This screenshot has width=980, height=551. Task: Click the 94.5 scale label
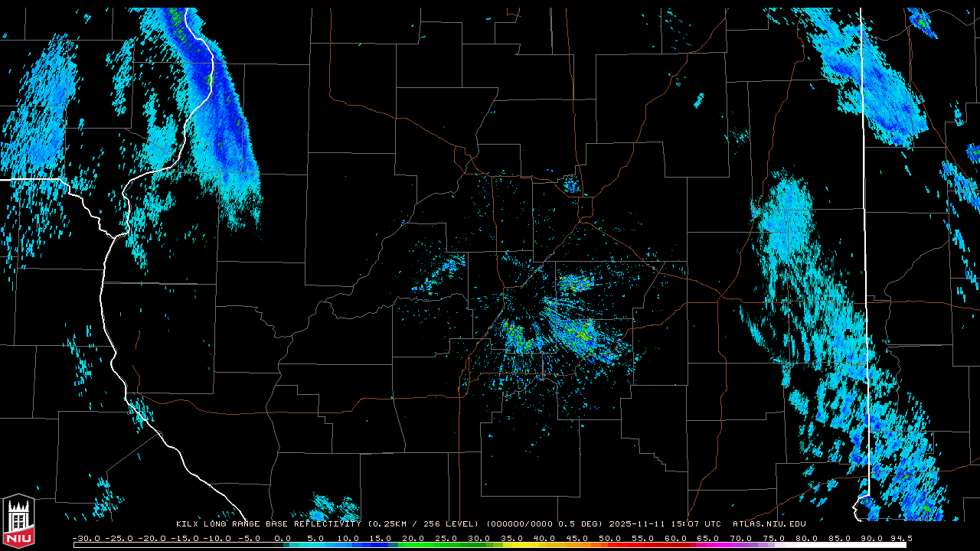click(900, 538)
